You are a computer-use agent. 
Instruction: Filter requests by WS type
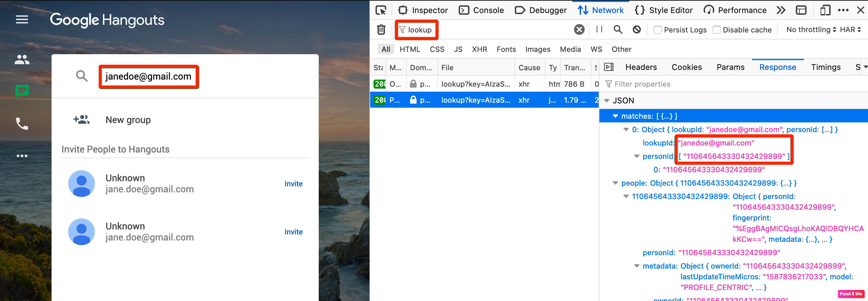(x=596, y=49)
